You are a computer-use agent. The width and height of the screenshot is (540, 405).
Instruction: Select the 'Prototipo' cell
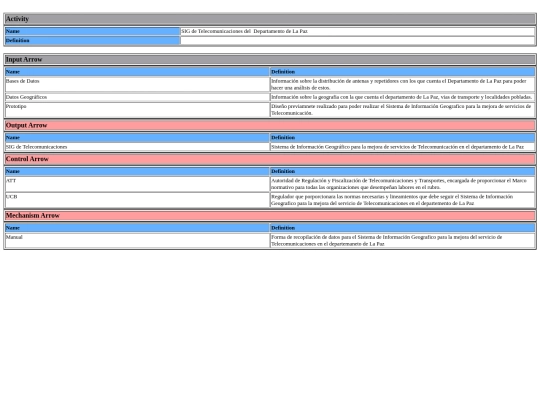137,110
